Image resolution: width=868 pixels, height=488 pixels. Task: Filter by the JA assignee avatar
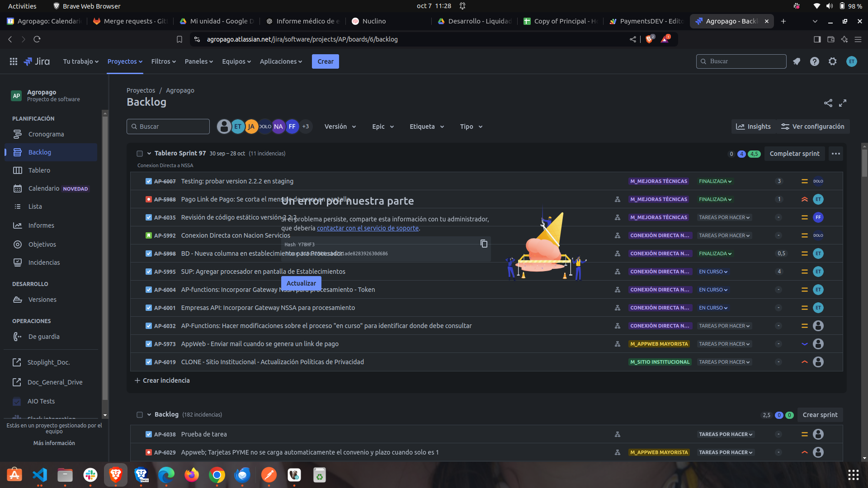pyautogui.click(x=251, y=127)
